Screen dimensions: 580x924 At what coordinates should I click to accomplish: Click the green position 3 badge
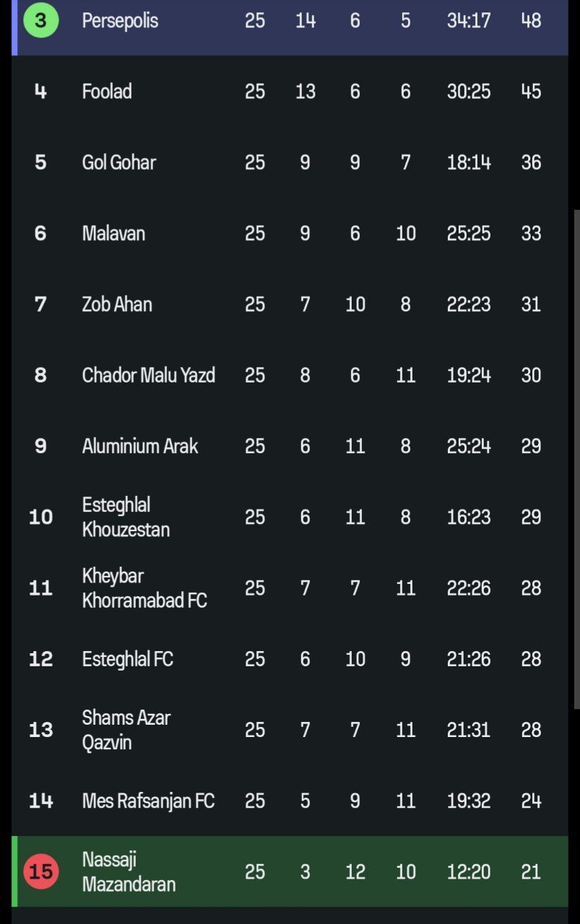click(40, 20)
